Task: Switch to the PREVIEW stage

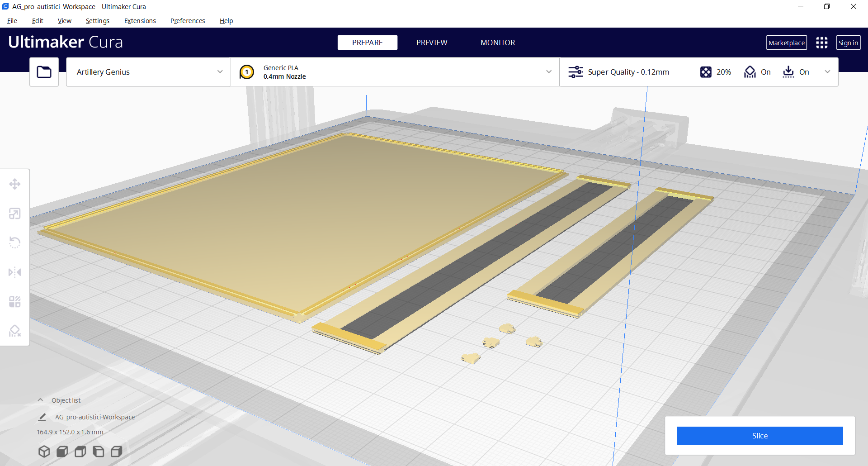Action: 432,43
